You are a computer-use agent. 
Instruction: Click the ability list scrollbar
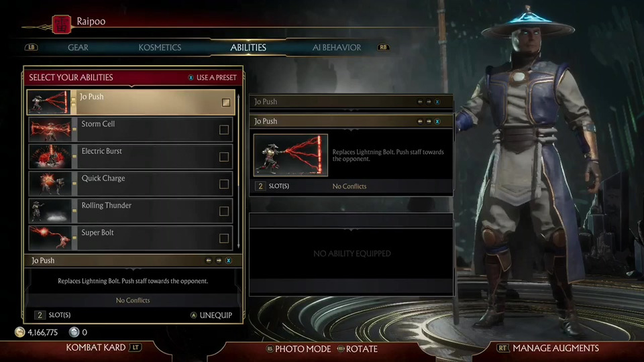[x=239, y=172]
